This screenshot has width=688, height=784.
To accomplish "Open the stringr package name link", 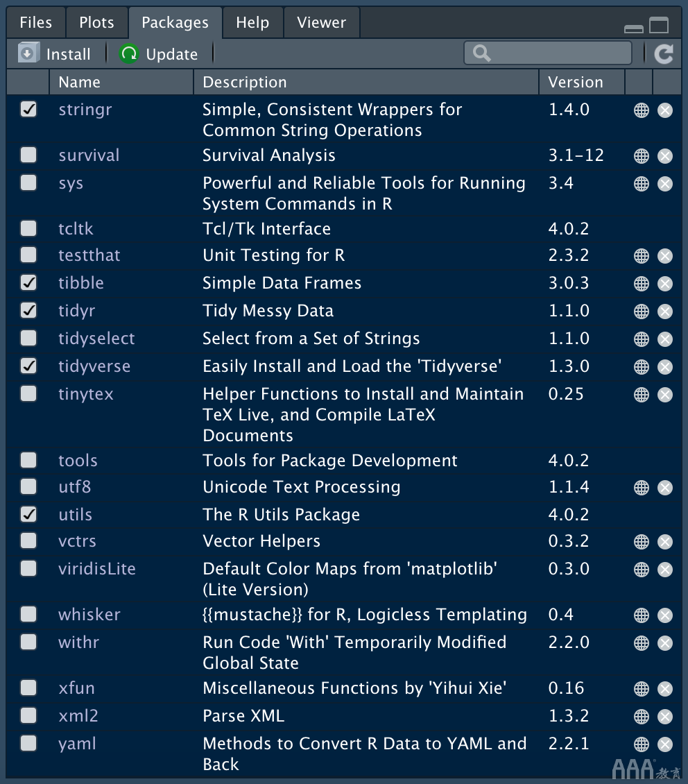I will click(85, 110).
